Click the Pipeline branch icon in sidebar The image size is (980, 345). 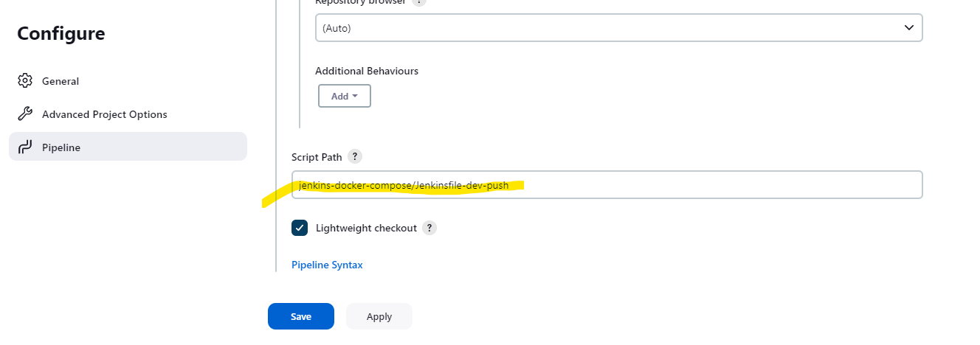coord(25,147)
